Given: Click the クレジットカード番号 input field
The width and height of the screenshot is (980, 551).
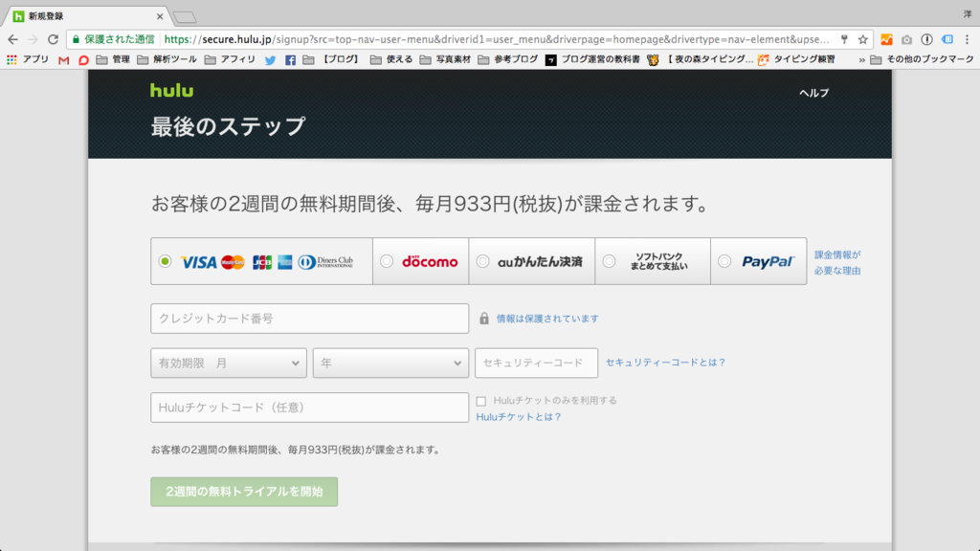Looking at the screenshot, I should tap(309, 319).
